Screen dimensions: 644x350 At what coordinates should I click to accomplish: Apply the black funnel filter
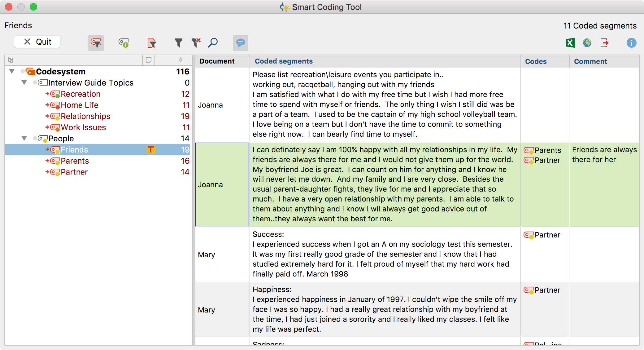click(x=178, y=43)
